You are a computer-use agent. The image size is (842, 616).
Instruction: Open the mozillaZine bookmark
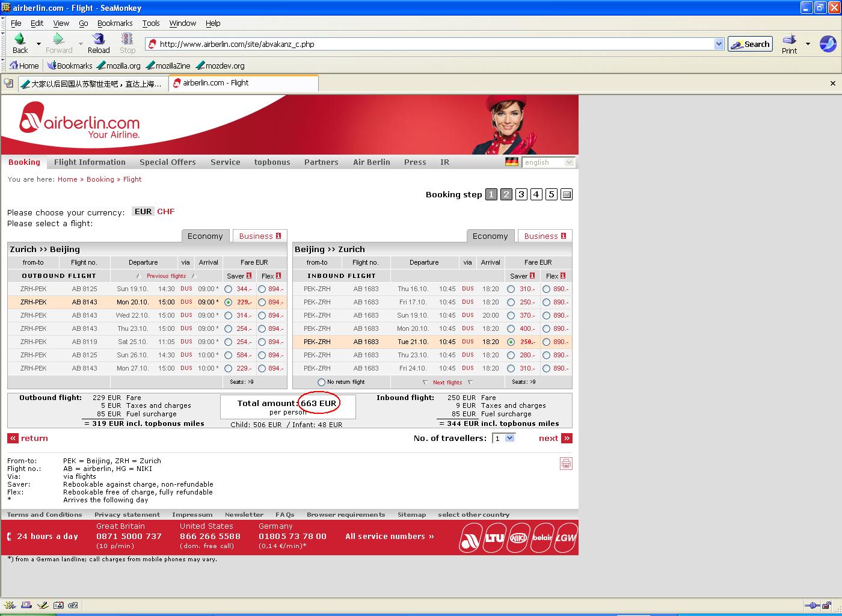coord(168,66)
